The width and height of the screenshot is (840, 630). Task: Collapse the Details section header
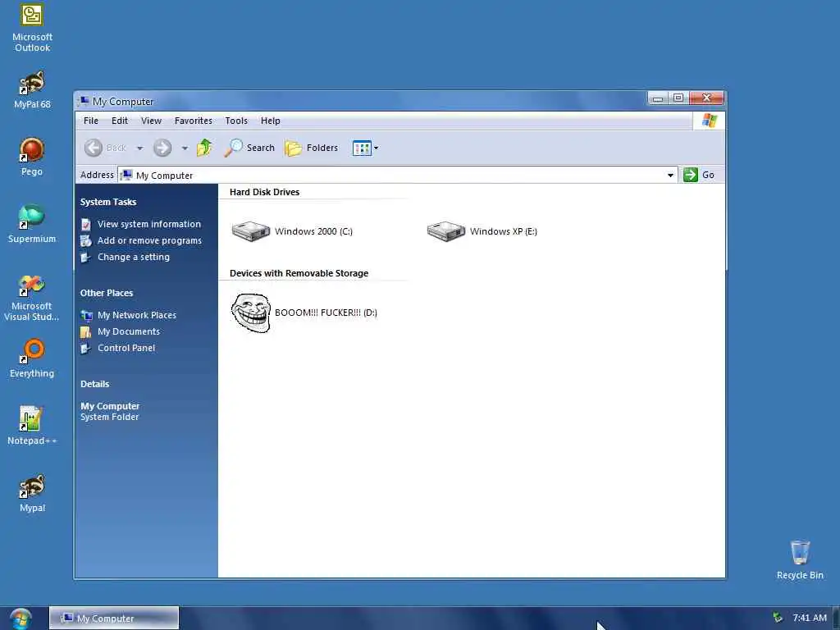[x=95, y=384]
